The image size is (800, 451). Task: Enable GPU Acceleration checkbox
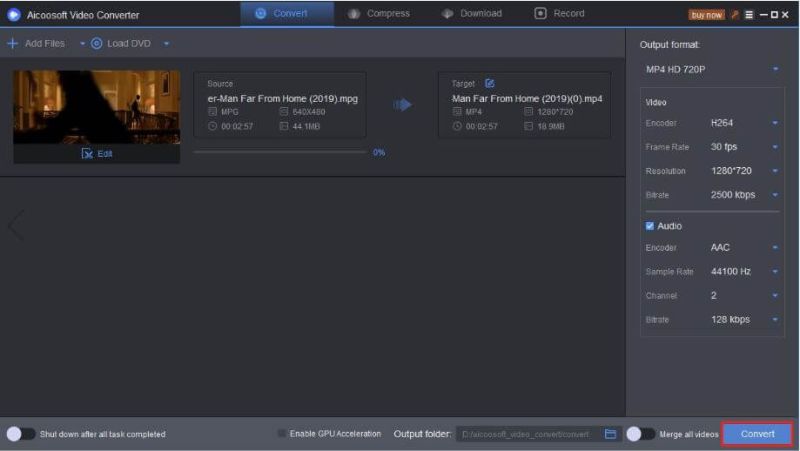point(282,434)
